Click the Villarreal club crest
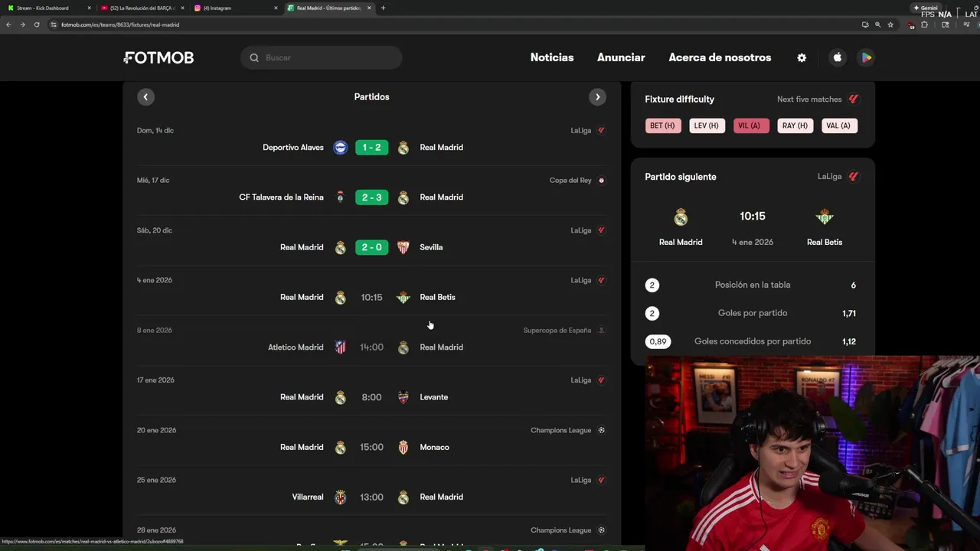The width and height of the screenshot is (980, 551). tap(341, 497)
